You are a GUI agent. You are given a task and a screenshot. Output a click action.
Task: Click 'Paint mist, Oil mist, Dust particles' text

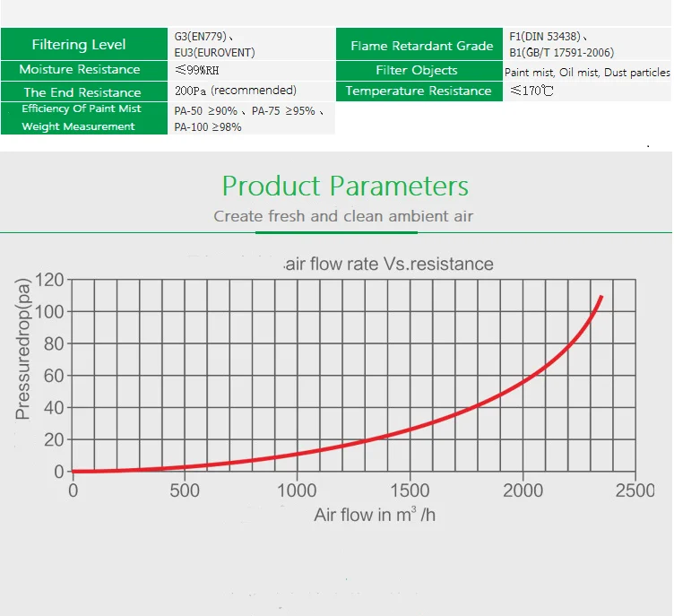(x=587, y=73)
